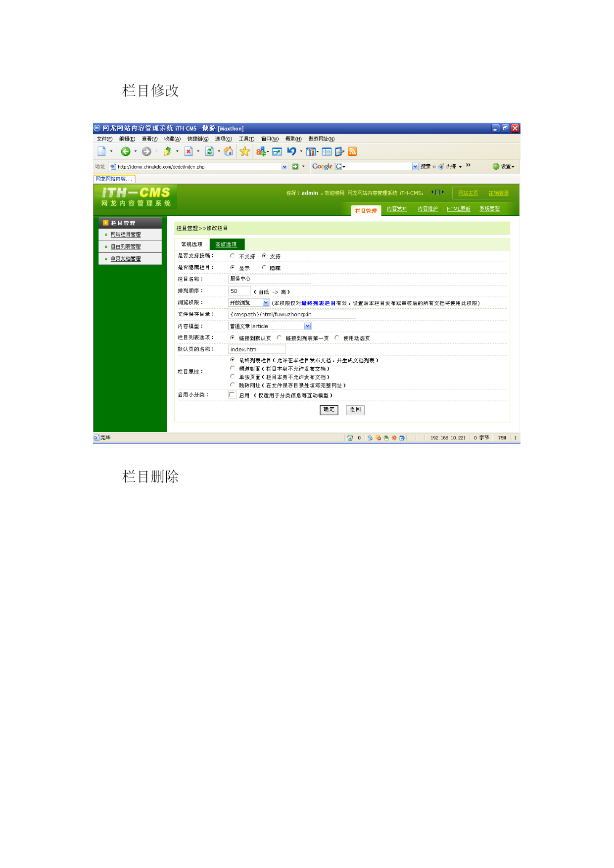Image resolution: width=614 pixels, height=868 pixels.
Task: Click the toolbar overflow double chevron
Action: [x=468, y=165]
